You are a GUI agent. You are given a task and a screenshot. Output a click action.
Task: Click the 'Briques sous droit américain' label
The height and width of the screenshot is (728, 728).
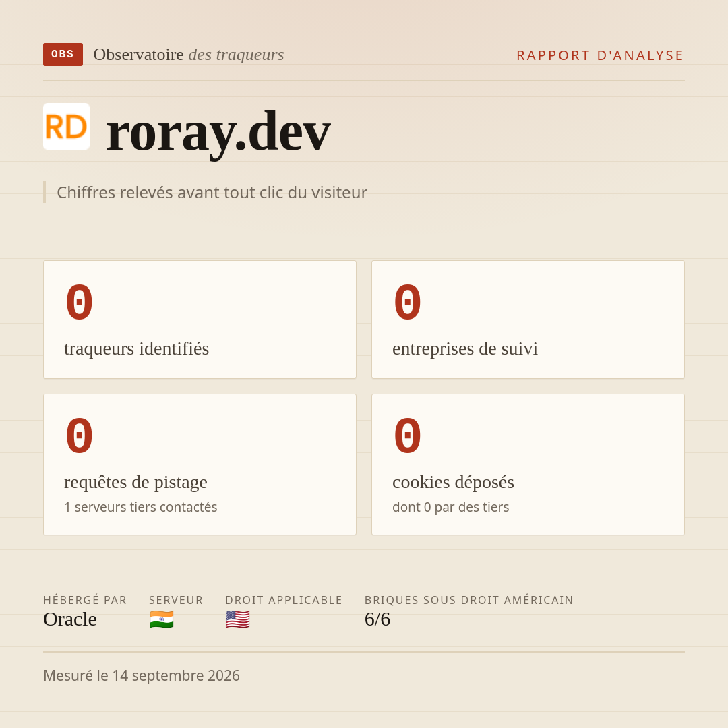coord(469,600)
